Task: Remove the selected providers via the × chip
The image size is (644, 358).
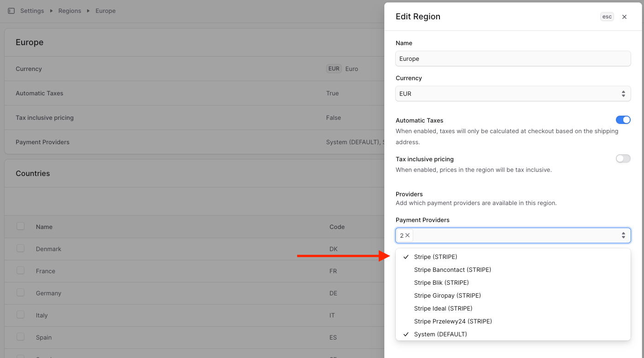Action: [408, 235]
